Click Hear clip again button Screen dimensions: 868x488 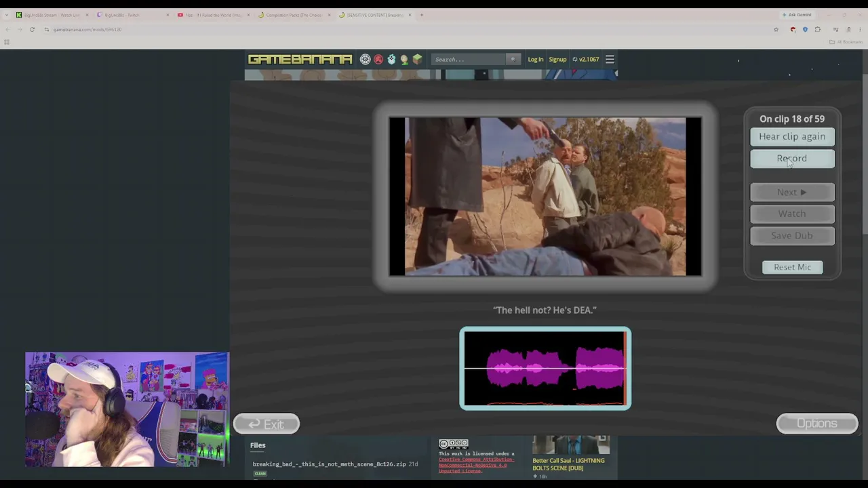click(x=792, y=137)
